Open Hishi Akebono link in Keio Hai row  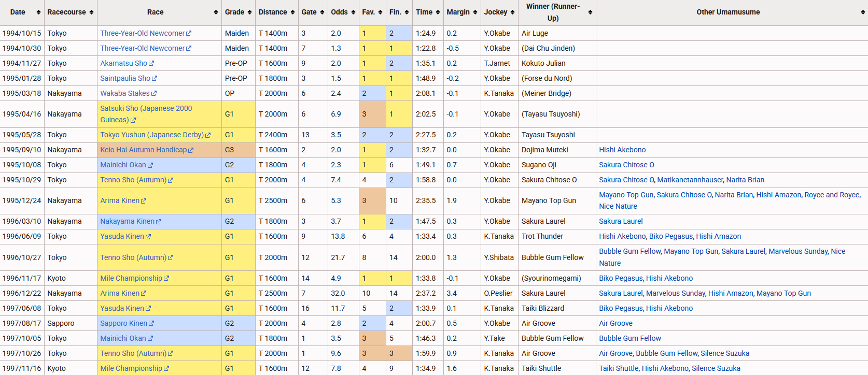pyautogui.click(x=622, y=150)
